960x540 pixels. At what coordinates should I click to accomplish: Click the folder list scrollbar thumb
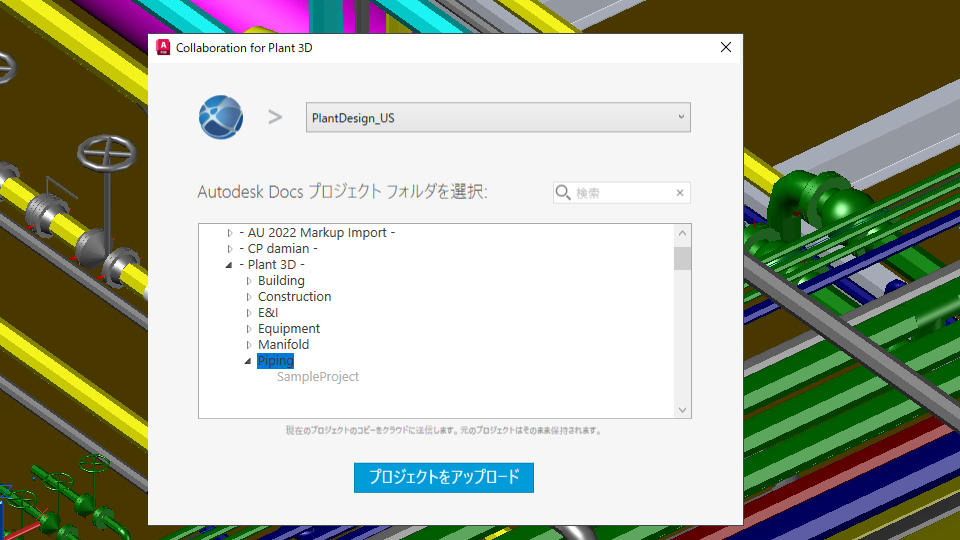tap(683, 258)
